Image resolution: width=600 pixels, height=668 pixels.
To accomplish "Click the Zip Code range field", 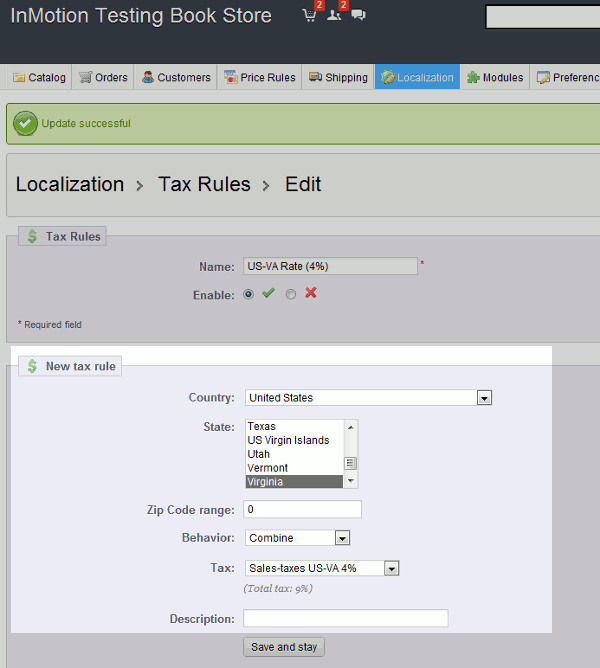I will click(x=303, y=510).
